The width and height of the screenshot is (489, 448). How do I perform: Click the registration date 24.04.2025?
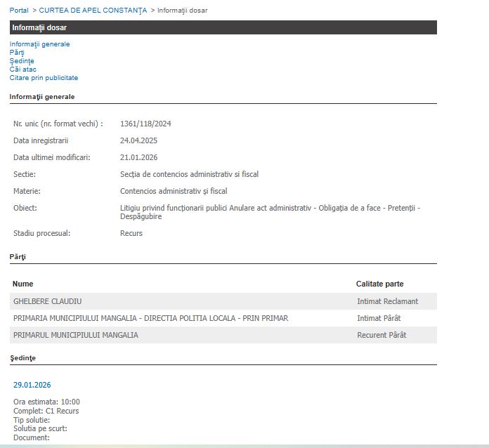click(138, 140)
